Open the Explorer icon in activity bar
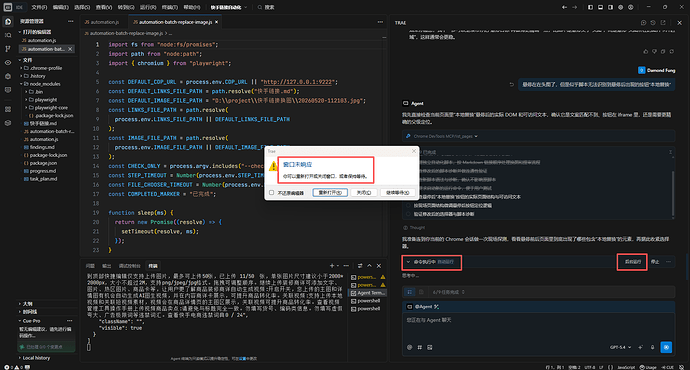 (x=8, y=22)
